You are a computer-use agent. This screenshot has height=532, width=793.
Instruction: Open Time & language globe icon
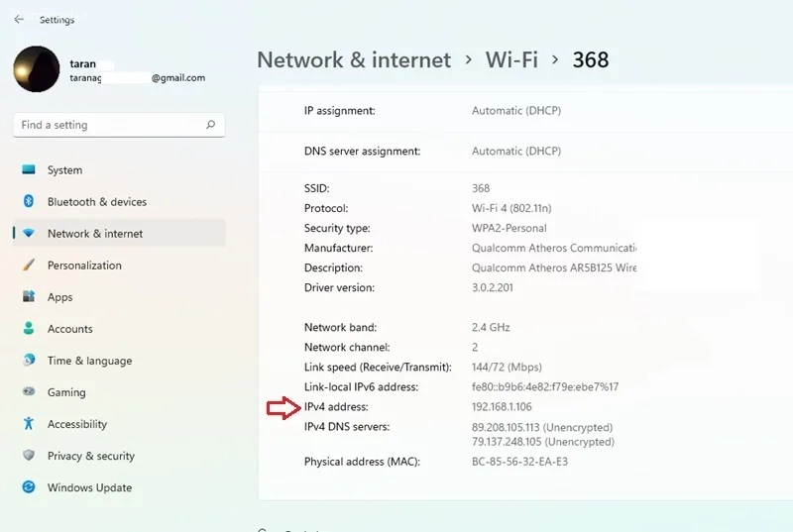(x=29, y=360)
